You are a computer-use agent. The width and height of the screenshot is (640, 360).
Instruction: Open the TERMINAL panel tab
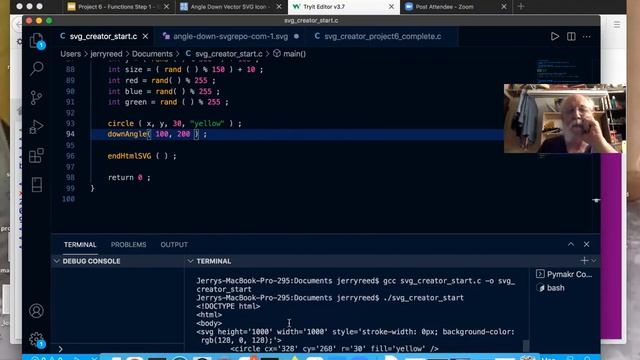point(80,244)
